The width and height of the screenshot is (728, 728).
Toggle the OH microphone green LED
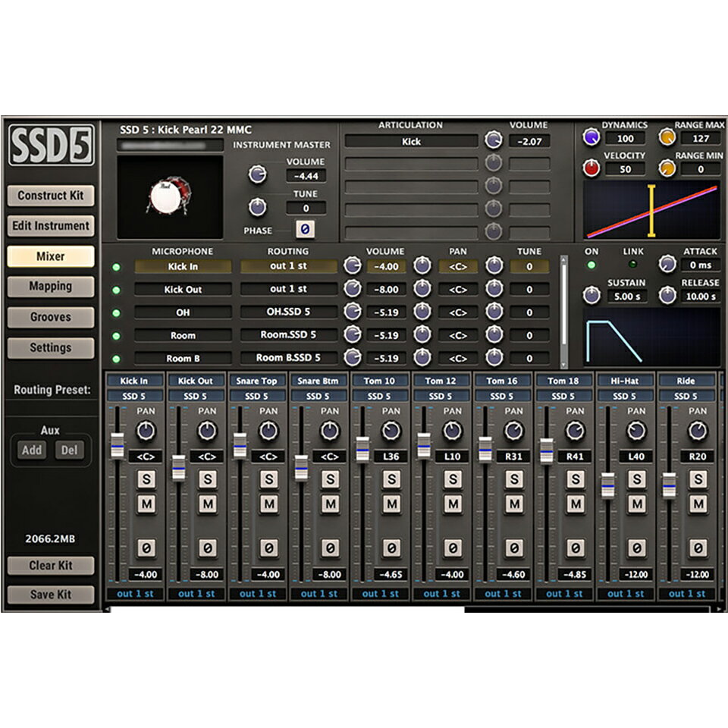pos(116,313)
